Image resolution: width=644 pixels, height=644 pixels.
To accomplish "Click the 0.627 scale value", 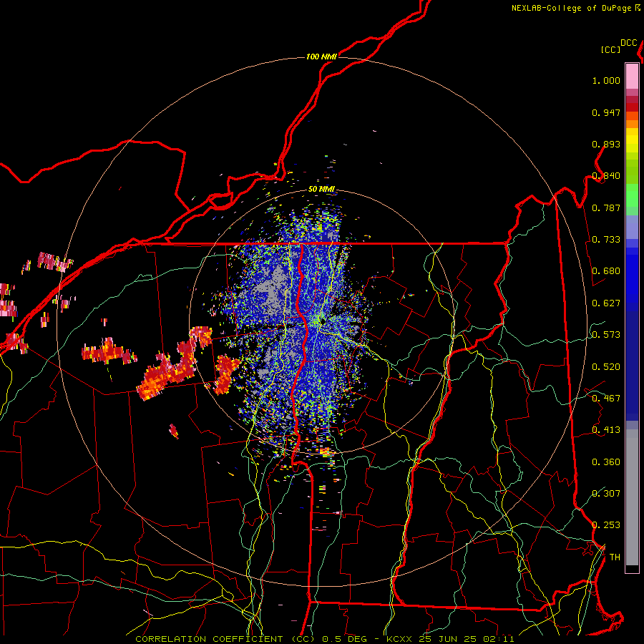I will (x=606, y=303).
